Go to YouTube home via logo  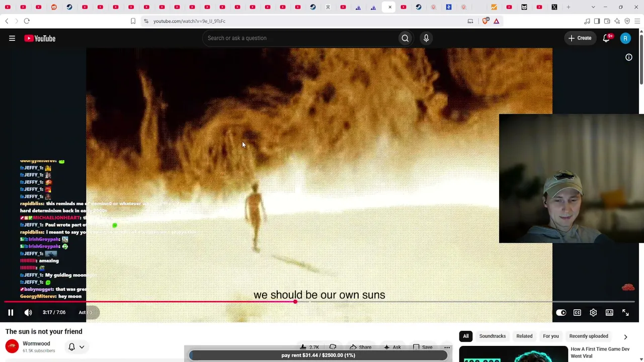click(x=40, y=38)
